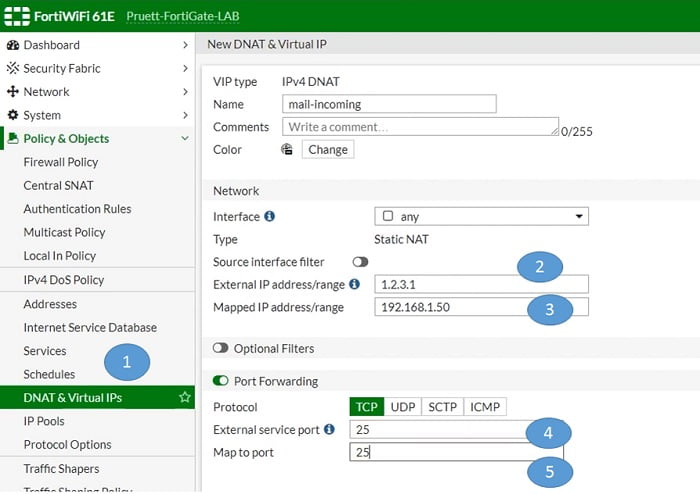Select SCTP protocol

coord(442,407)
